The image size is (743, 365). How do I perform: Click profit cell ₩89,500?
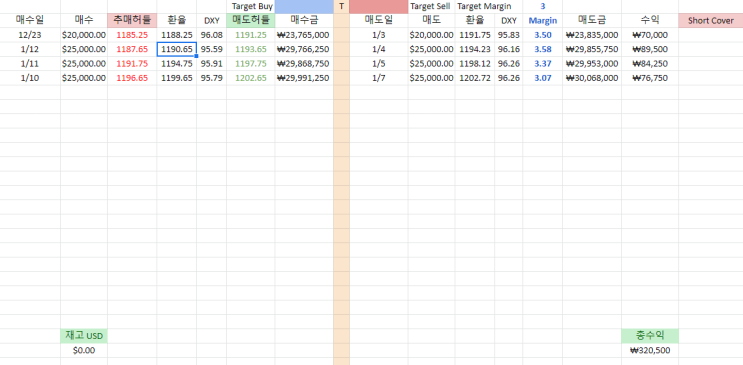(x=650, y=49)
